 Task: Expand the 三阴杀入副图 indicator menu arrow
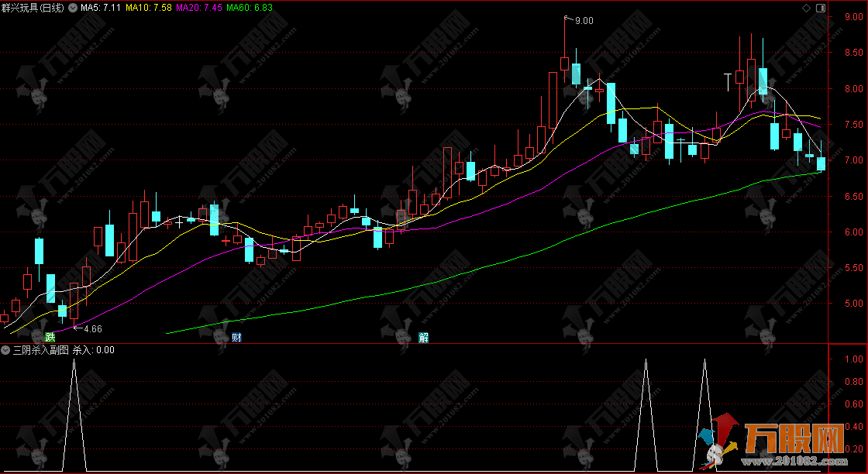pyautogui.click(x=5, y=350)
